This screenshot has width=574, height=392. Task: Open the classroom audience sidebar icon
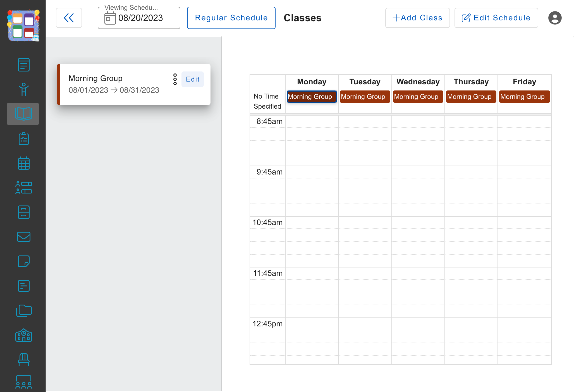click(x=23, y=382)
